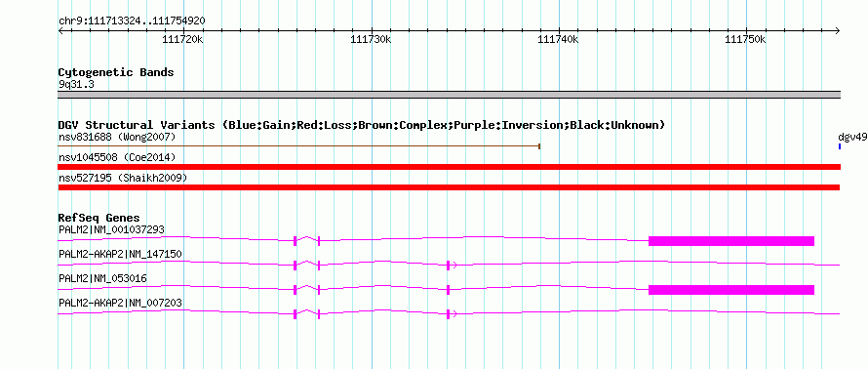Click the right arrowhead of the coordinate ruler
This screenshot has height=369, width=868.
point(838,30)
